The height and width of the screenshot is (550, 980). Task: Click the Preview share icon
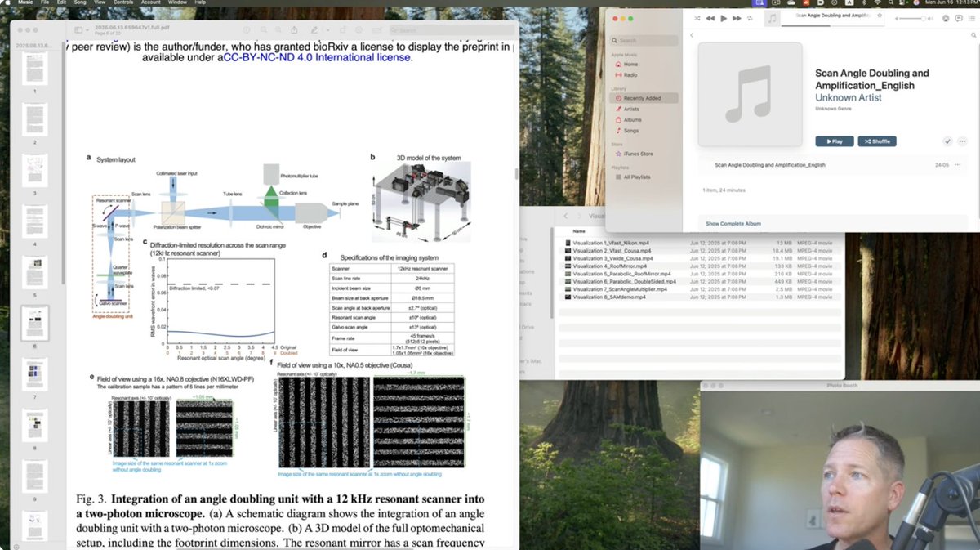point(295,29)
